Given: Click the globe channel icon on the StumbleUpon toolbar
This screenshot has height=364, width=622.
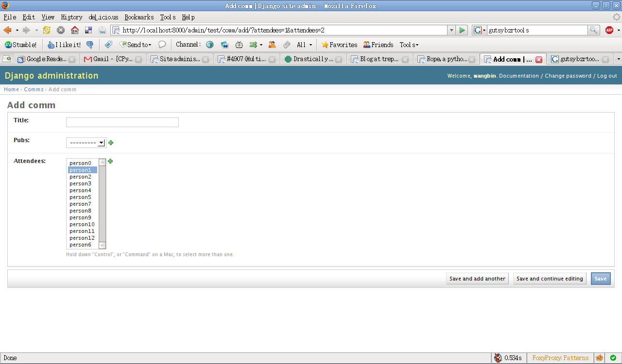Looking at the screenshot, I should pyautogui.click(x=209, y=45).
